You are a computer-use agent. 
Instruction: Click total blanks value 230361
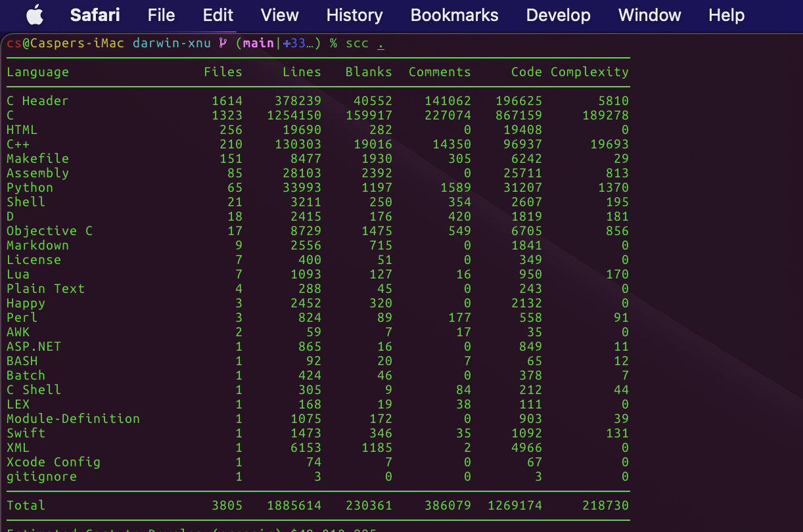tap(369, 506)
